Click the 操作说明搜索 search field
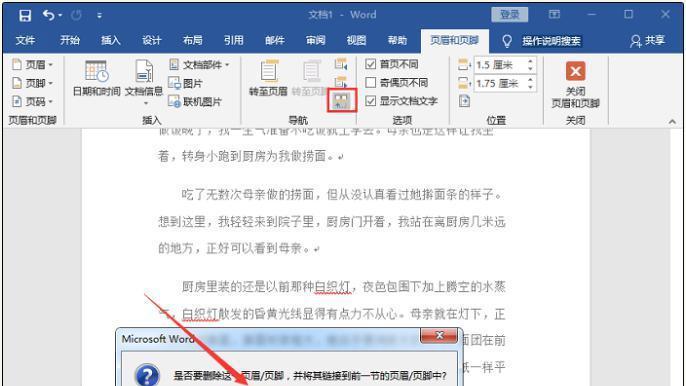 pos(551,41)
